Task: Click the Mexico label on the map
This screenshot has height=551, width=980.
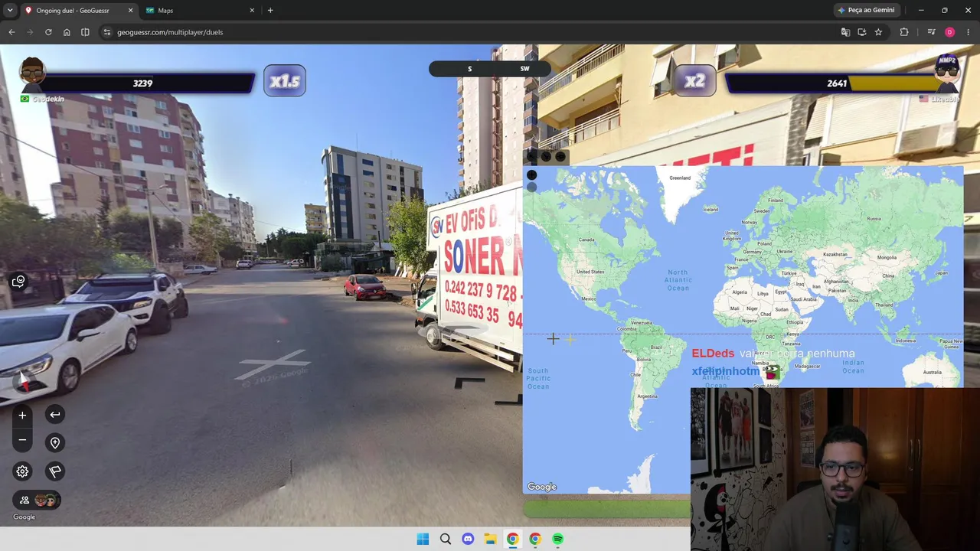Action: (x=588, y=298)
